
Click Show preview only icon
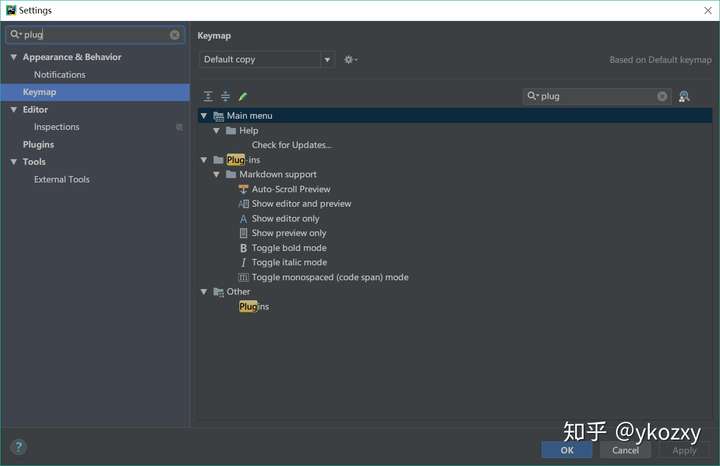pyautogui.click(x=243, y=233)
